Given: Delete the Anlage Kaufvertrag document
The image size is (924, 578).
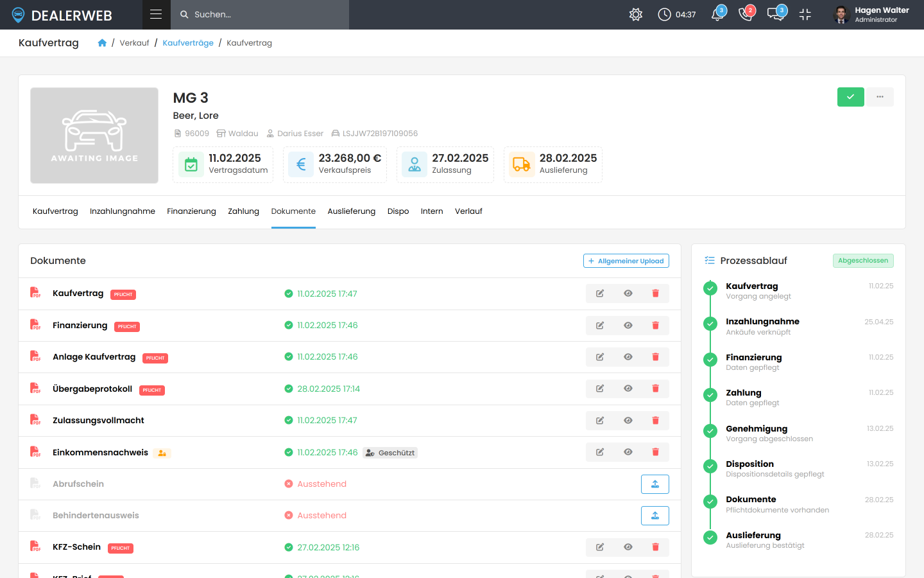Looking at the screenshot, I should pos(655,357).
